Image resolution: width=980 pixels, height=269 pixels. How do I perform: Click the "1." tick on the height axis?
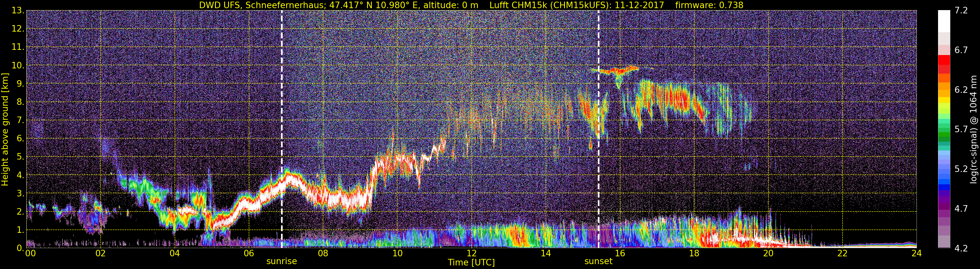(x=20, y=230)
